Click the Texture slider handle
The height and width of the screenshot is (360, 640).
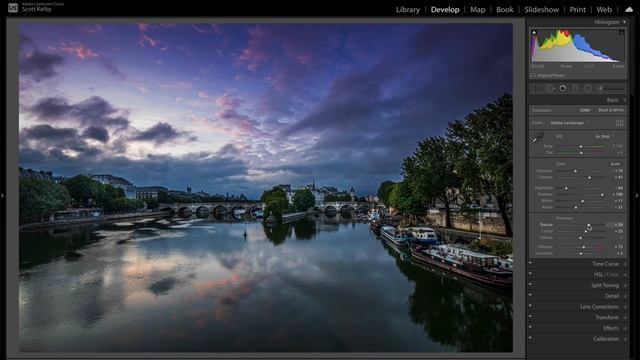(x=588, y=225)
